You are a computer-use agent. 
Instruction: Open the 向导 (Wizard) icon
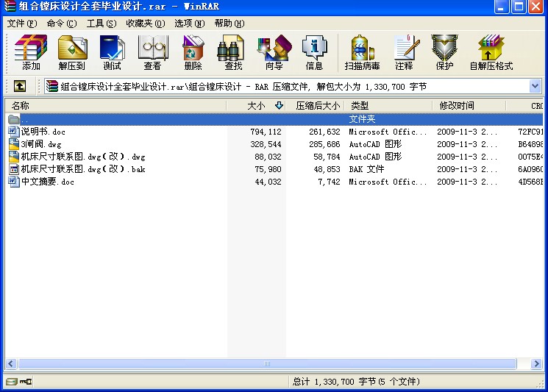[x=274, y=52]
